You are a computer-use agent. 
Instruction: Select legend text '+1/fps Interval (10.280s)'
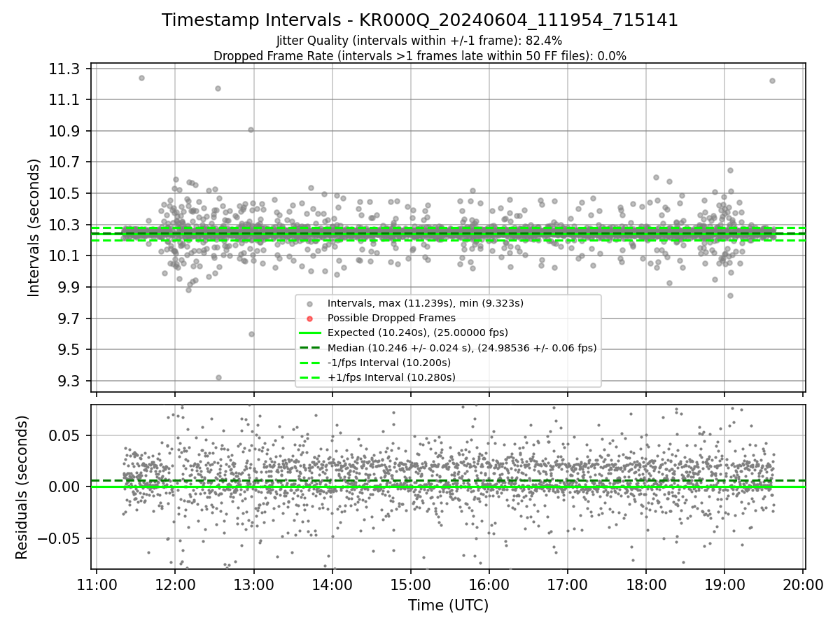tap(391, 377)
